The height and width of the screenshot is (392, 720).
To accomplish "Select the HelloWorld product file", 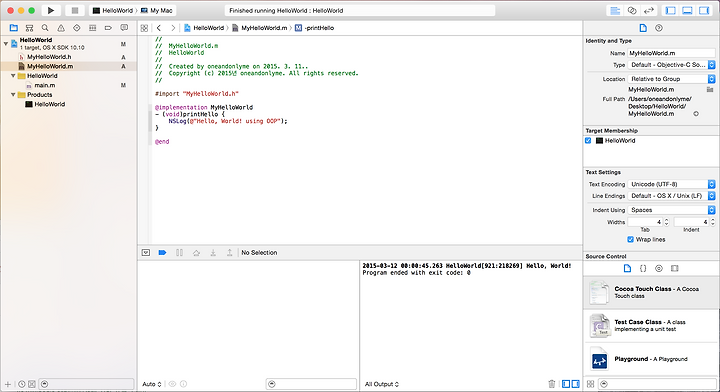I will 50,104.
